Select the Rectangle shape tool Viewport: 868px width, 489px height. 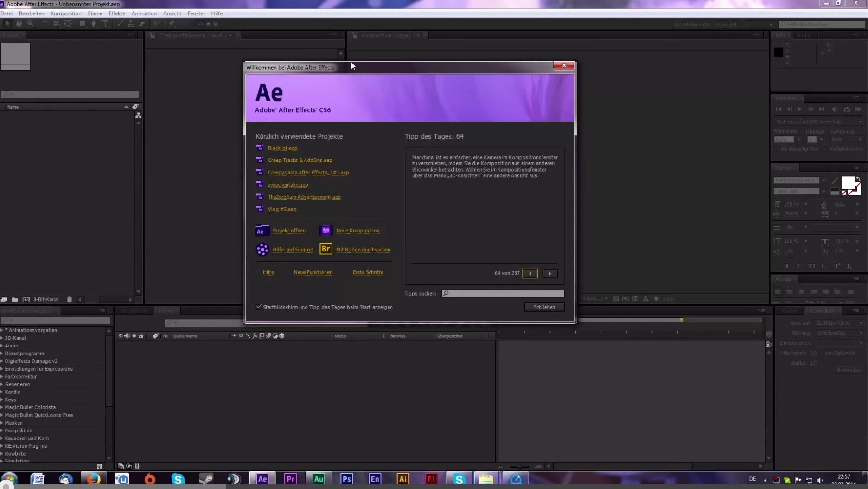pyautogui.click(x=83, y=24)
